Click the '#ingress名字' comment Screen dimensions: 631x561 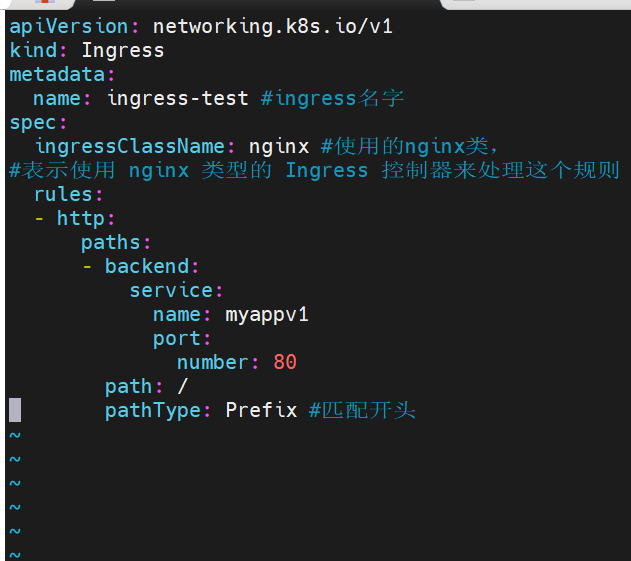(x=332, y=99)
